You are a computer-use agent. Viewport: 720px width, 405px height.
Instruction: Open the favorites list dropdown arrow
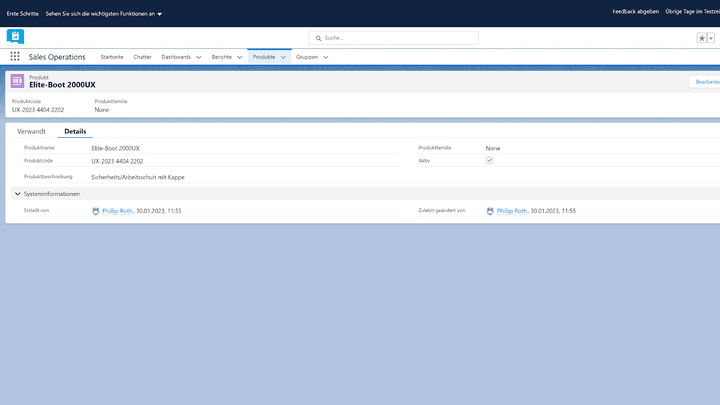[711, 38]
